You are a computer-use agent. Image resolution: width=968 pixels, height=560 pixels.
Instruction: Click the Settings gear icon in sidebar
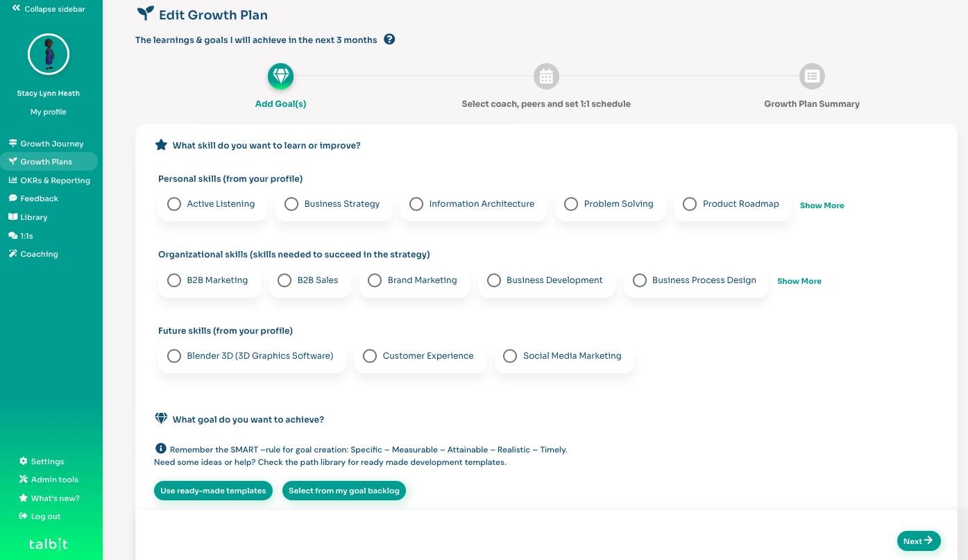24,461
